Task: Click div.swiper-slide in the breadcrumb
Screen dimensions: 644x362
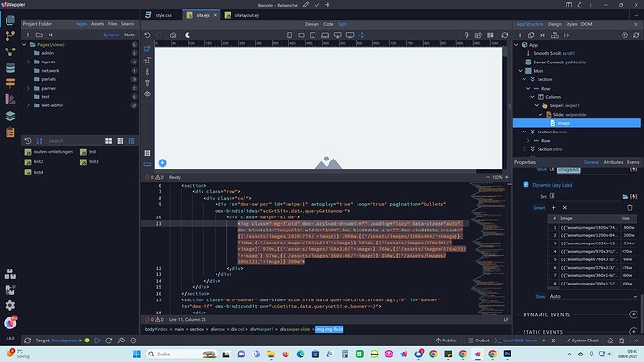Action: pyautogui.click(x=295, y=329)
